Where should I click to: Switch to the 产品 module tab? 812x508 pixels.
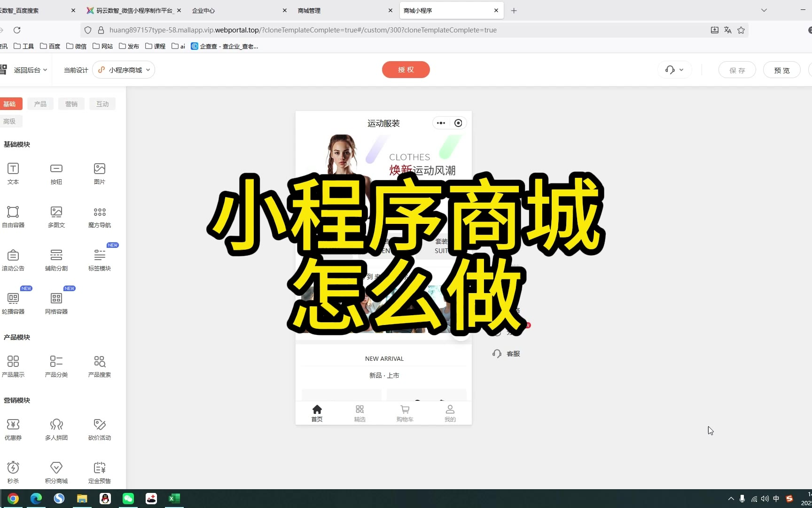(40, 104)
